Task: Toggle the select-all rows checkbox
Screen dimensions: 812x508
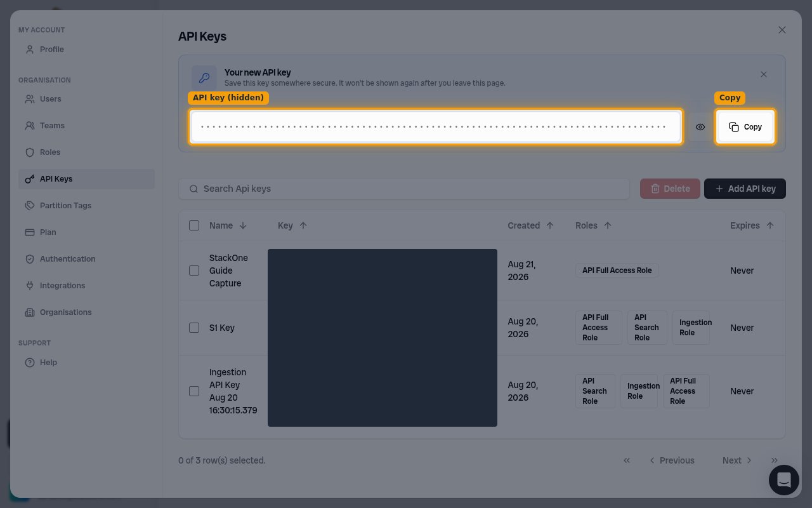Action: [194, 225]
